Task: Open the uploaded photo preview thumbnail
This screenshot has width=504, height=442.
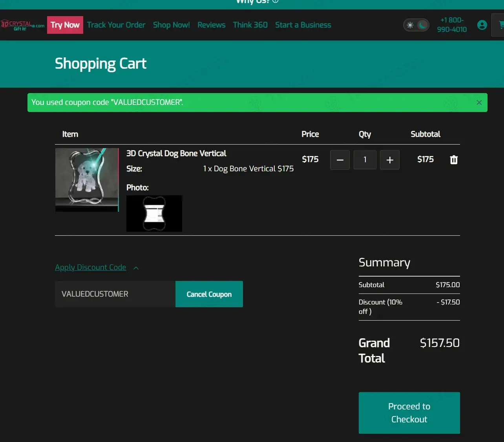Action: [154, 213]
